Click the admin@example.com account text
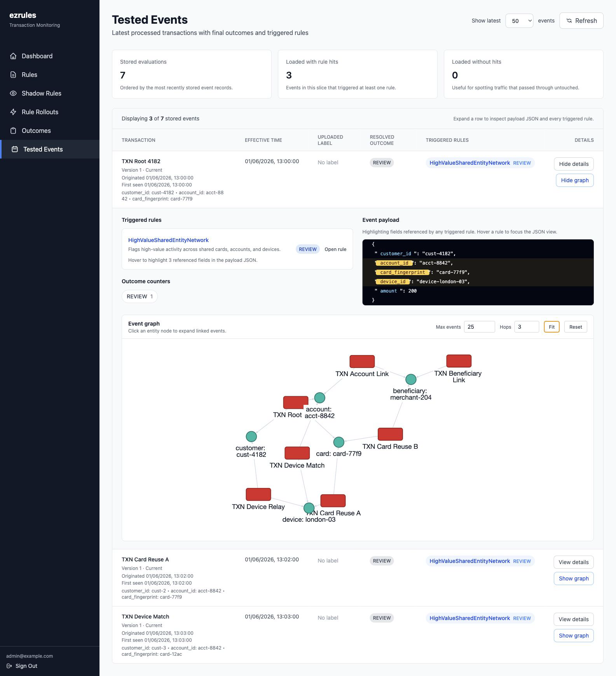616x676 pixels. point(30,656)
